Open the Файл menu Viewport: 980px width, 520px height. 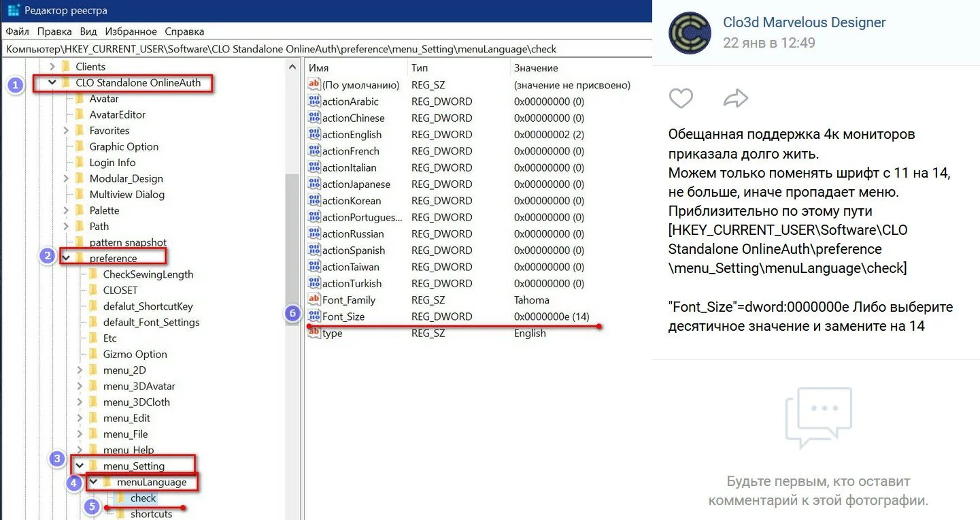coord(18,31)
